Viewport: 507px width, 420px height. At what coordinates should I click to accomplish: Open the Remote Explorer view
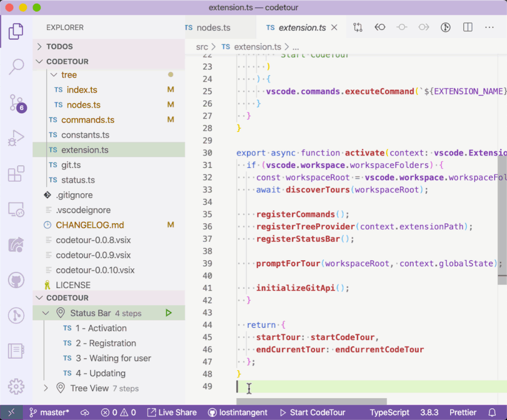click(x=16, y=209)
